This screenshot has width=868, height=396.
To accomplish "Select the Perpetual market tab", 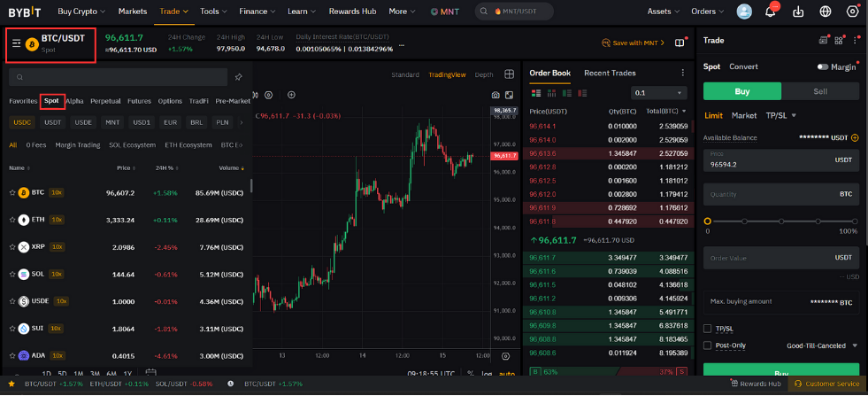I will click(105, 101).
